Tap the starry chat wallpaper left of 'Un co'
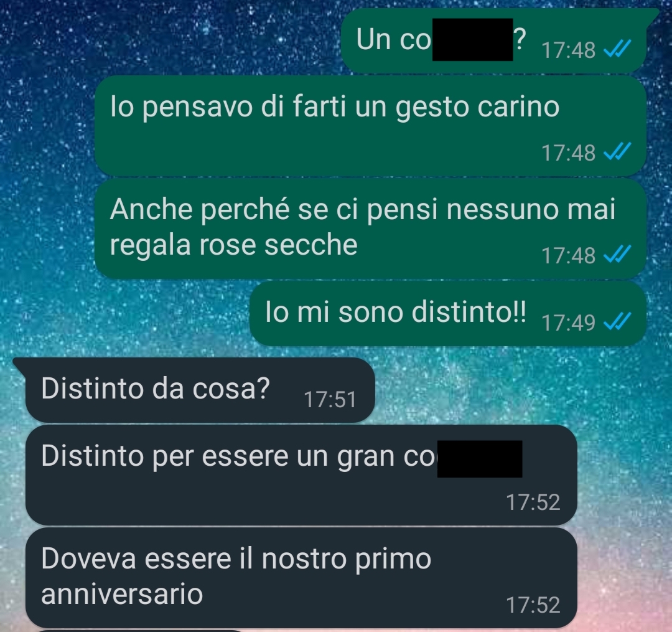The width and height of the screenshot is (672, 632). [x=172, y=39]
